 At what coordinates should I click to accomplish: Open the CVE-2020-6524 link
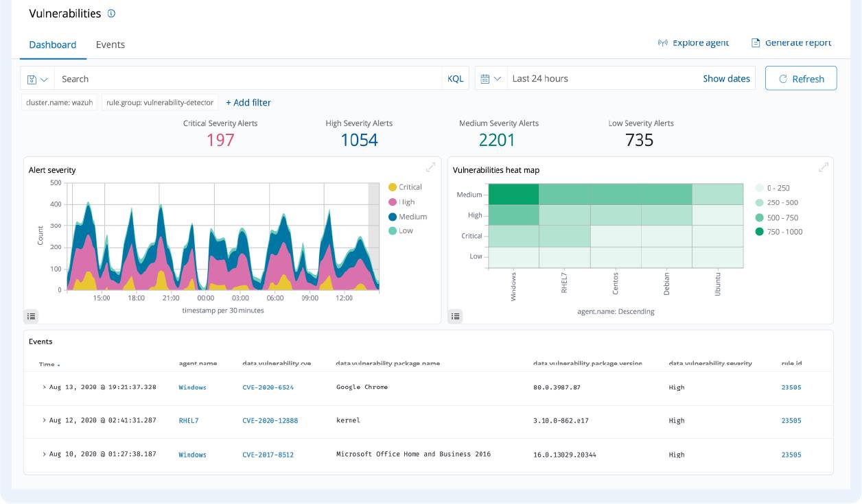pyautogui.click(x=268, y=387)
